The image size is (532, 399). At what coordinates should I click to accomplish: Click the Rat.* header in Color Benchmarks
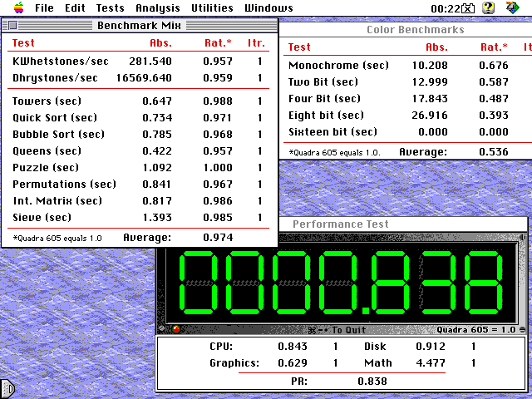pyautogui.click(x=494, y=47)
